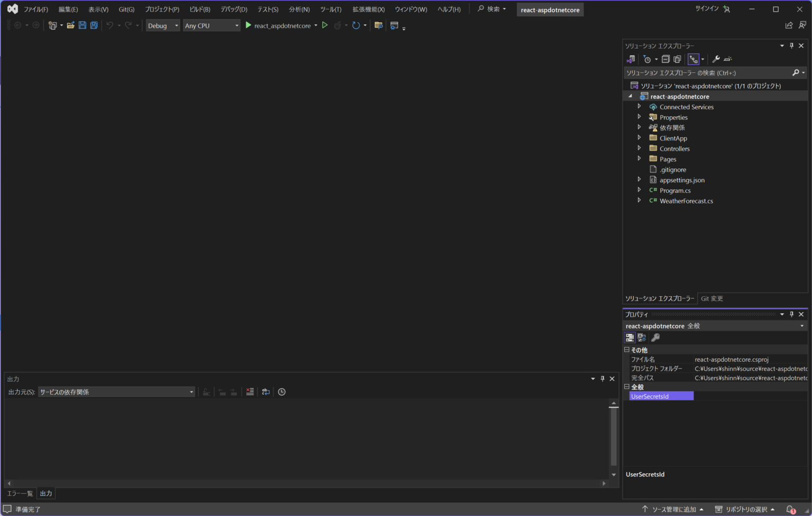
Task: Expand the Controllers folder
Action: 639,148
